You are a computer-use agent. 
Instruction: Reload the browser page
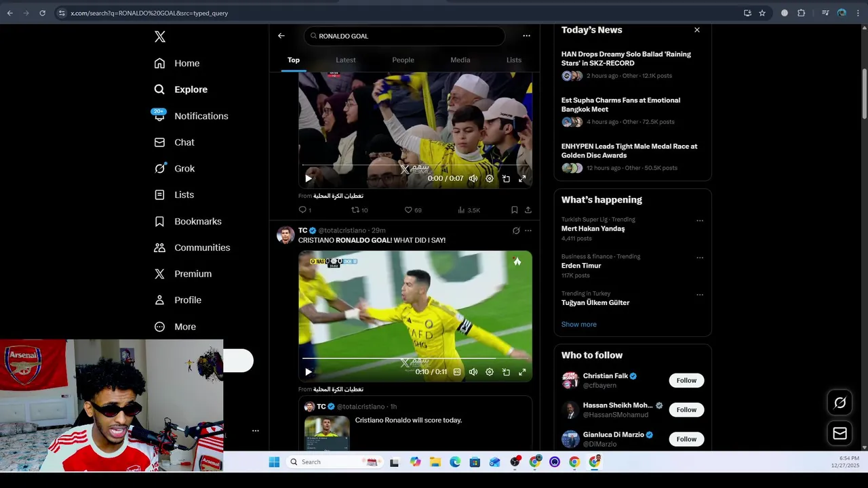(42, 13)
